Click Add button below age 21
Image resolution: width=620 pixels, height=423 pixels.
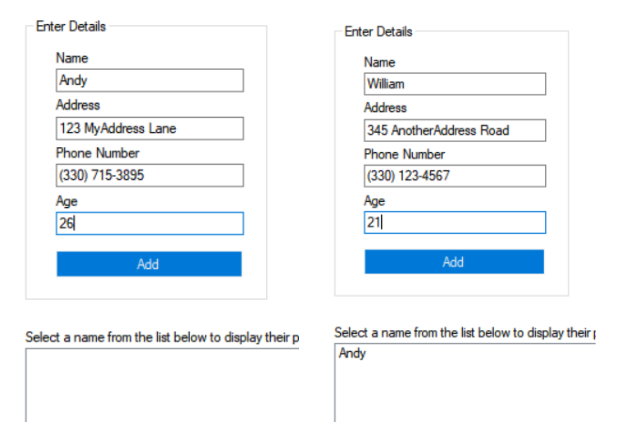(x=454, y=262)
